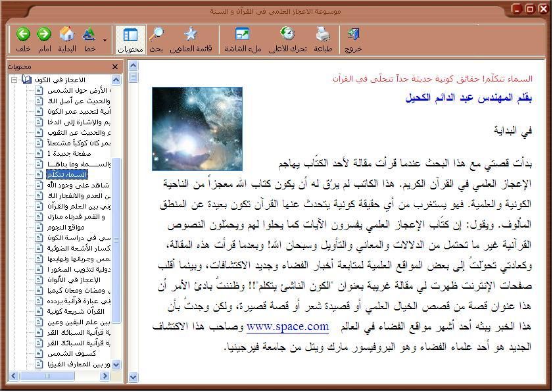Open the كان كوكباً مشتعلاً topic
The height and width of the screenshot is (392, 553).
tap(79, 143)
